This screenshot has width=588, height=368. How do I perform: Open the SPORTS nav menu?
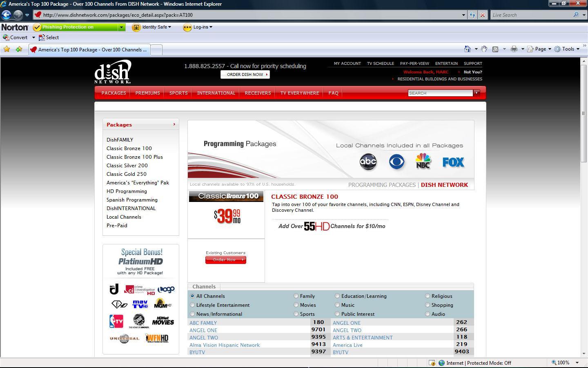[178, 93]
